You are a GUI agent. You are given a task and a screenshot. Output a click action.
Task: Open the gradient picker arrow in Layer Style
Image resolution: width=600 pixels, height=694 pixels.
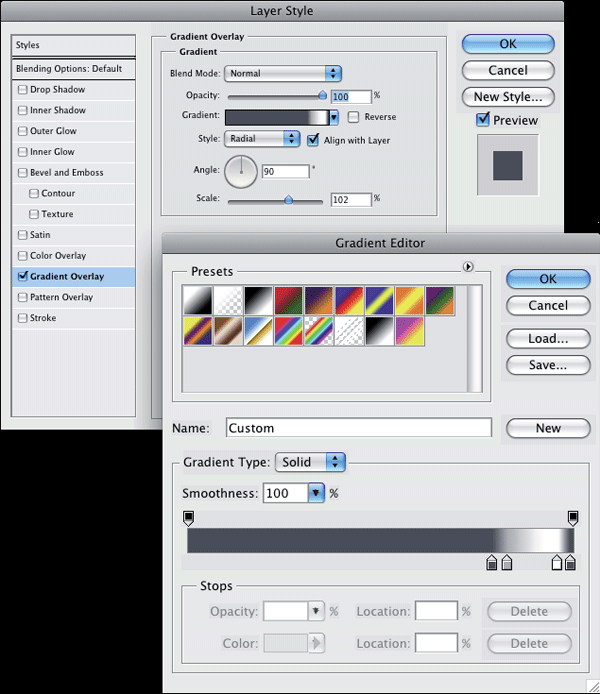pyautogui.click(x=334, y=117)
